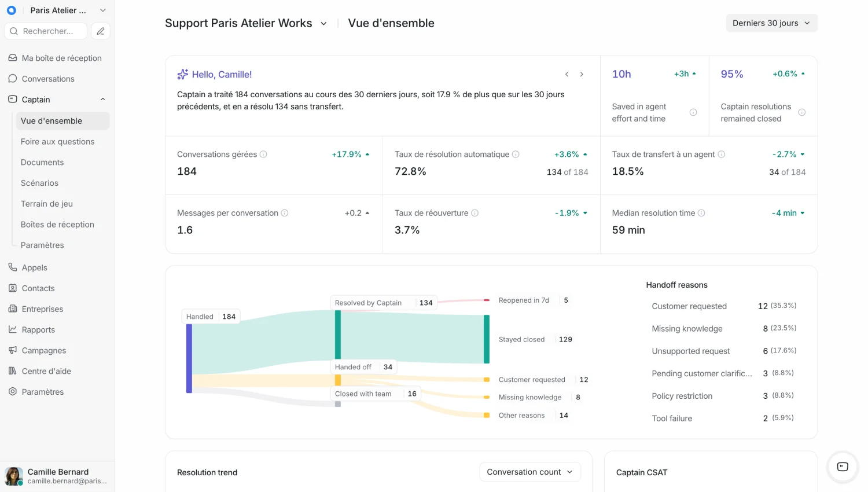Open Foire aux questions under Captain
Viewport: 868px width, 492px height.
(x=62, y=142)
